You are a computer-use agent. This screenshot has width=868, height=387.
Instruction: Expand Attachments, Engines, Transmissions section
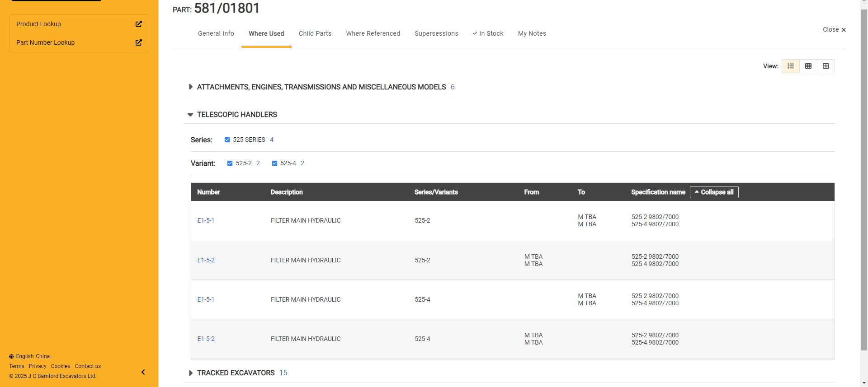pos(190,87)
